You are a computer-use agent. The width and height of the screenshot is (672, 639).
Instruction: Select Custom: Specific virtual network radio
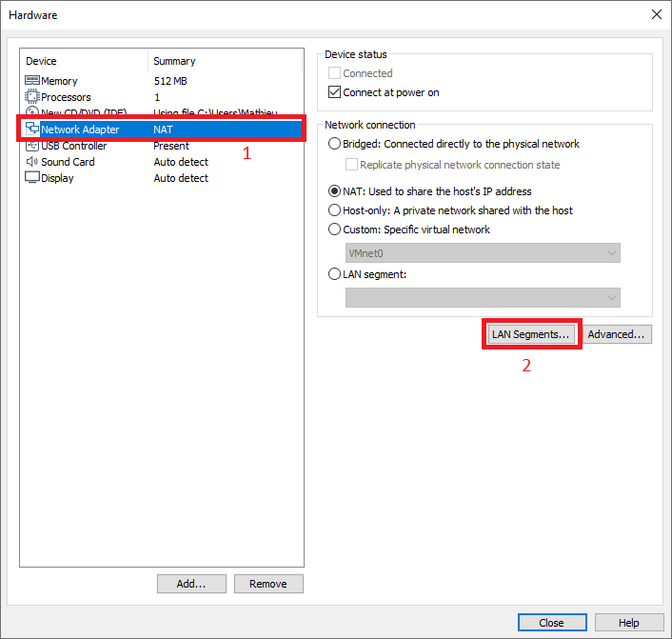334,230
